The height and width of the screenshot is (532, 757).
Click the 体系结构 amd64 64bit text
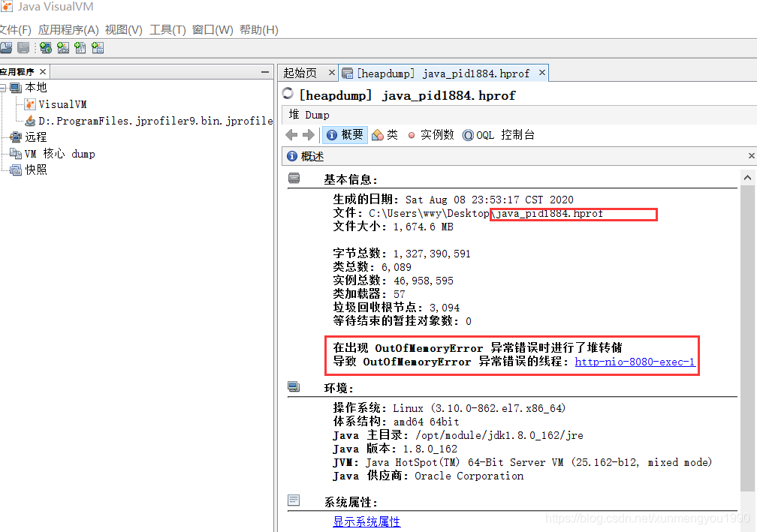coord(397,422)
